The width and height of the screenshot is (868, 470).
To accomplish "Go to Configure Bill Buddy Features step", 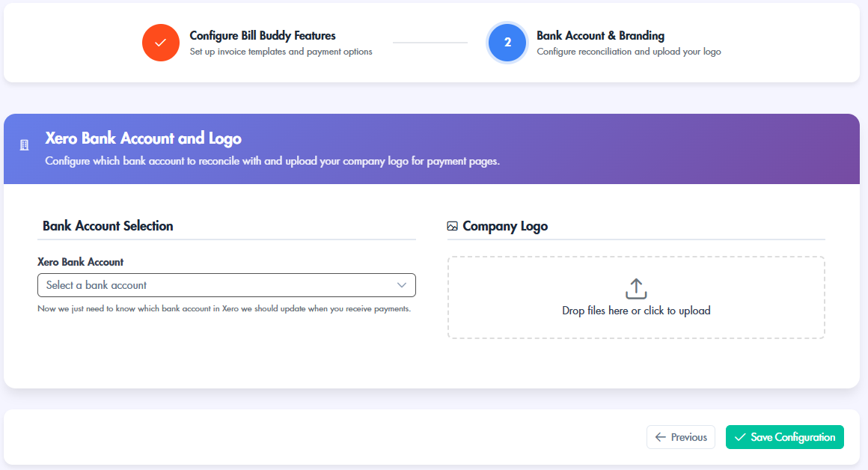I will click(x=263, y=35).
